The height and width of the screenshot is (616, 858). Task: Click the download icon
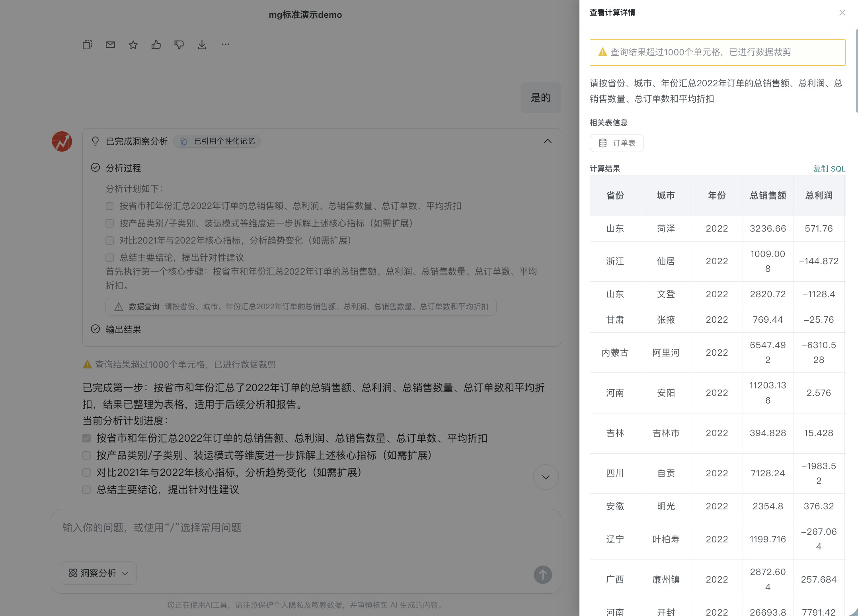(x=202, y=45)
